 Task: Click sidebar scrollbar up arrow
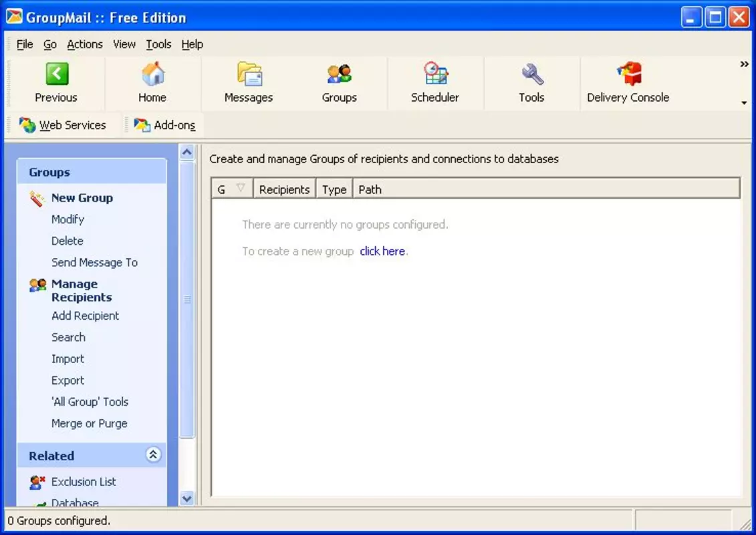[187, 152]
